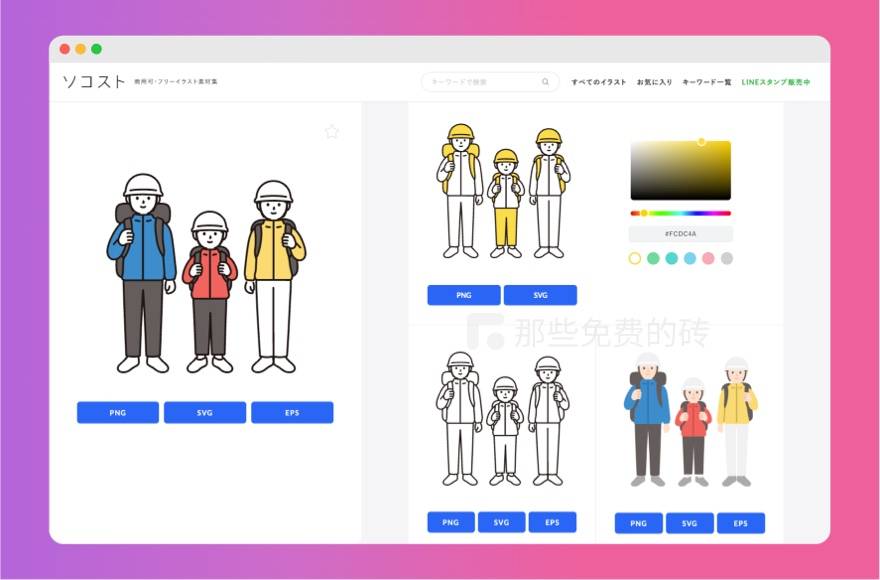This screenshot has height=580, width=880.
Task: Focus the keyword search field
Action: point(480,82)
